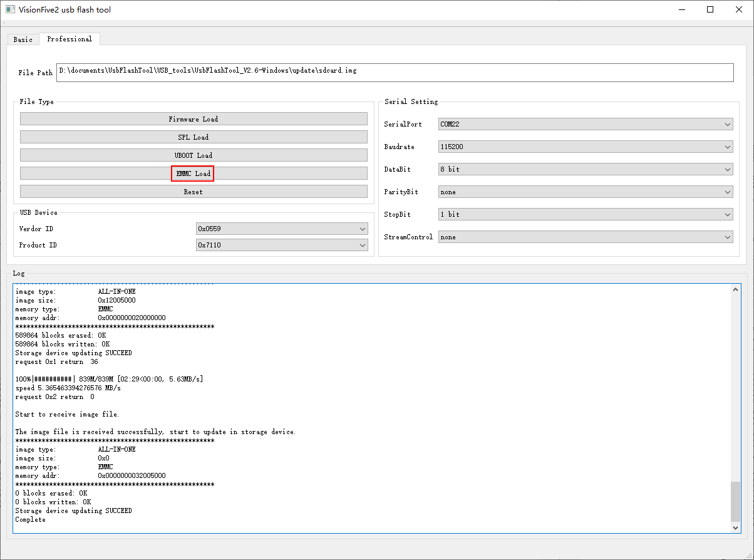Open the Verdor ID dropdown

tap(282, 229)
